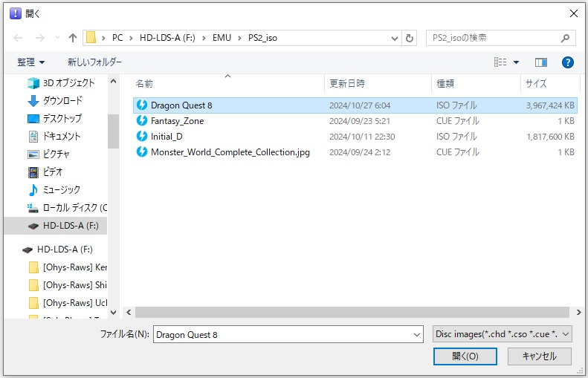Click the size 3,967,424 KB
588x378 pixels.
pyautogui.click(x=550, y=105)
